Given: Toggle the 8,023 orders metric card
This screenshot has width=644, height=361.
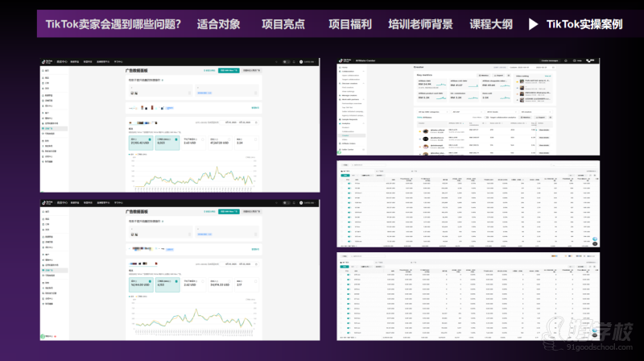Looking at the screenshot, I should coord(167,143).
